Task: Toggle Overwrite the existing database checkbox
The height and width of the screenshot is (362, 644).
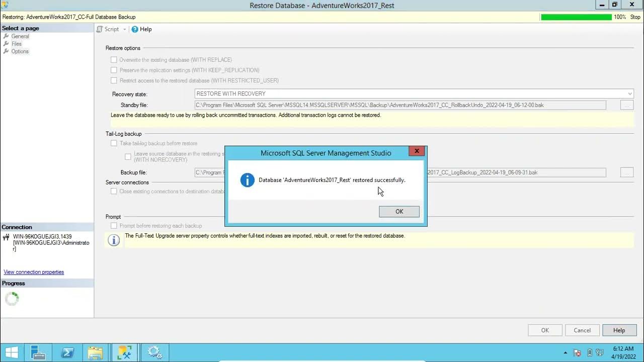Action: [x=114, y=60]
